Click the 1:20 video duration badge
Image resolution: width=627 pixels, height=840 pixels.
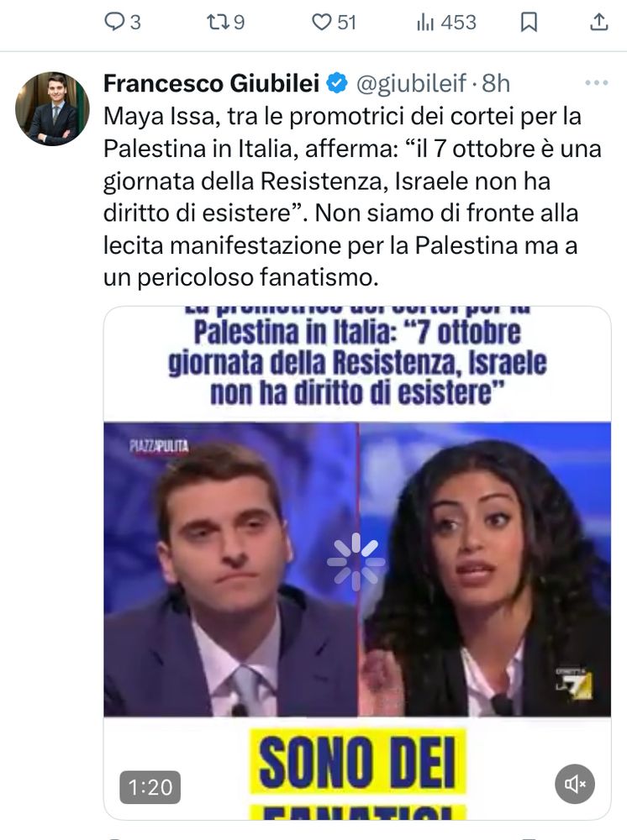tap(150, 787)
